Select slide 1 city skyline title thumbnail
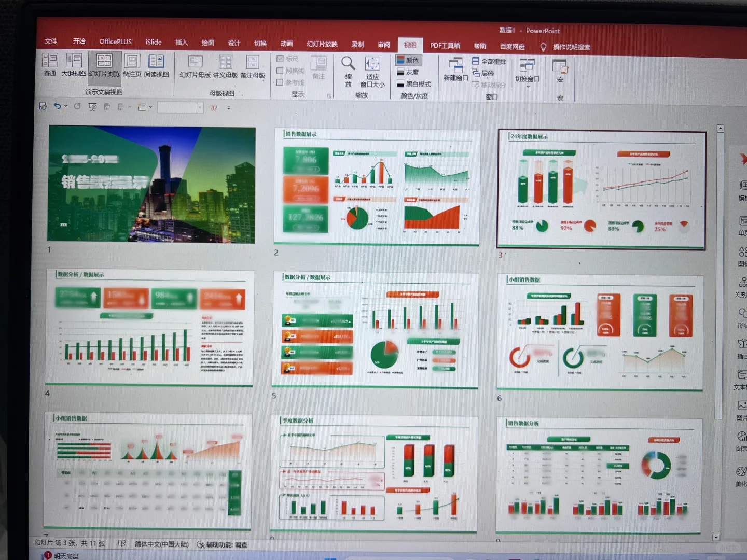Screen dimensions: 747x560 pos(152,185)
